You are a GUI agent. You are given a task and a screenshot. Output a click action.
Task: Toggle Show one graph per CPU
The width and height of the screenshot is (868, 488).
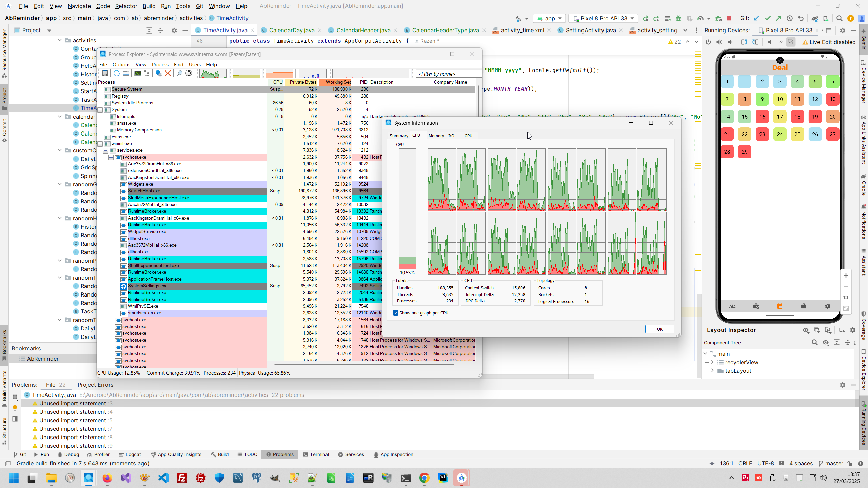click(x=396, y=313)
